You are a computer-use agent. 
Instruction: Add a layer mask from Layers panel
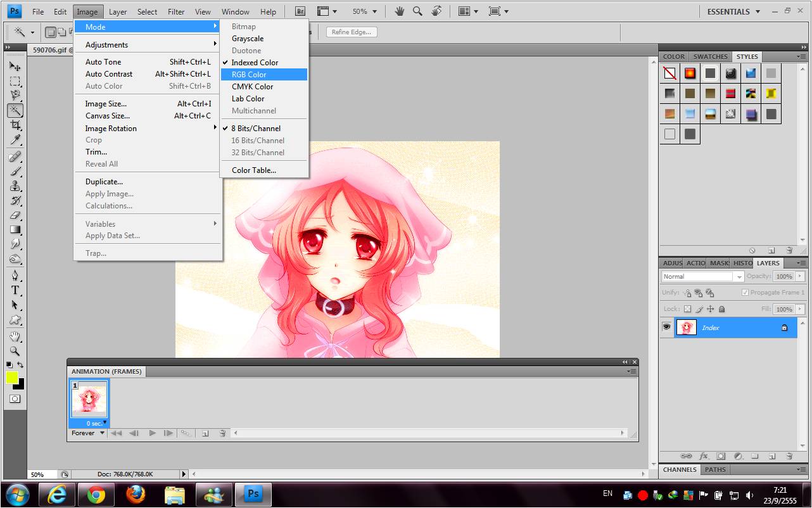click(721, 456)
